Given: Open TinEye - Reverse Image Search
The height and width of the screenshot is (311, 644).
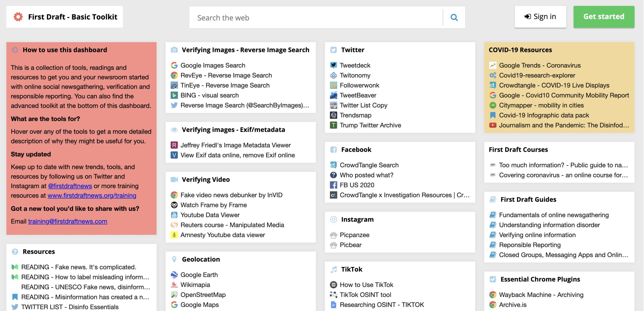Looking at the screenshot, I should pos(225,85).
